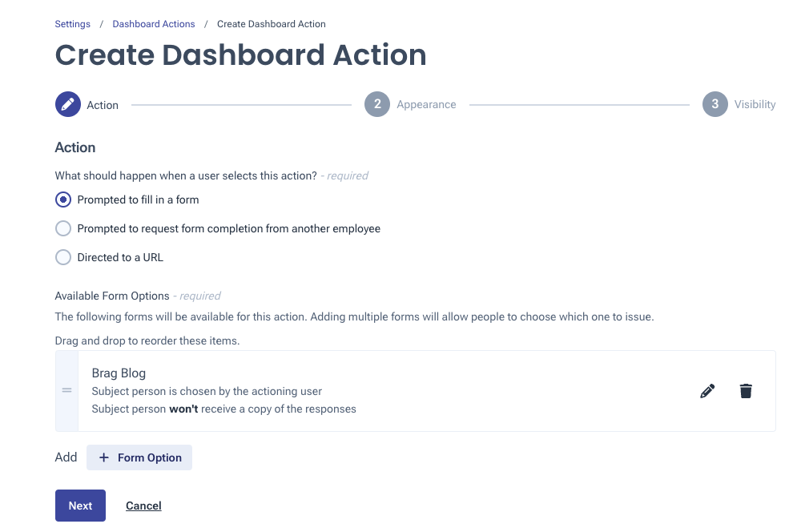Screen dimensions: 789x532
Task: Click the Brag Blog item title
Action: [x=119, y=373]
